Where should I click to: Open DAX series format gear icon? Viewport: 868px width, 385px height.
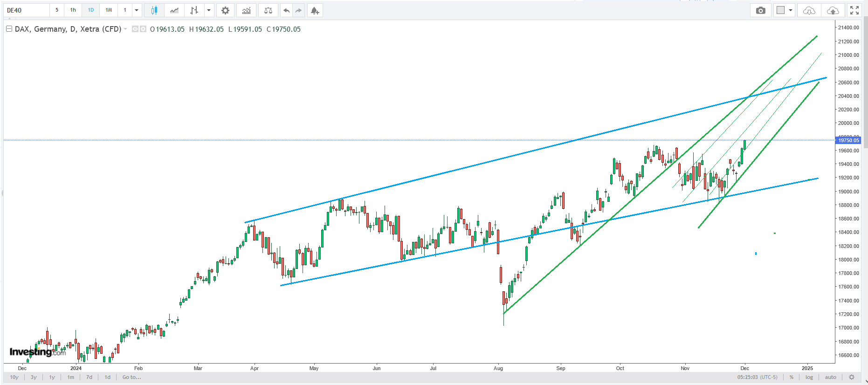tap(143, 29)
